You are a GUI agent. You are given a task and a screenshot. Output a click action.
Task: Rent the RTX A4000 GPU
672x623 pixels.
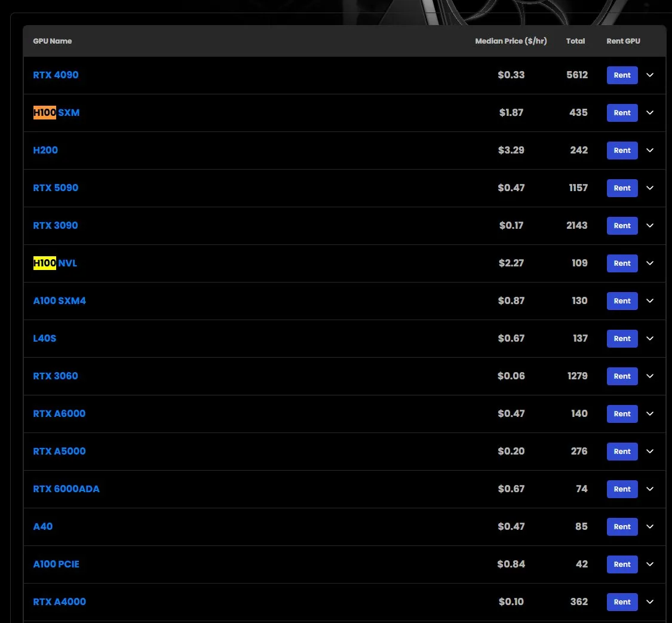(622, 601)
